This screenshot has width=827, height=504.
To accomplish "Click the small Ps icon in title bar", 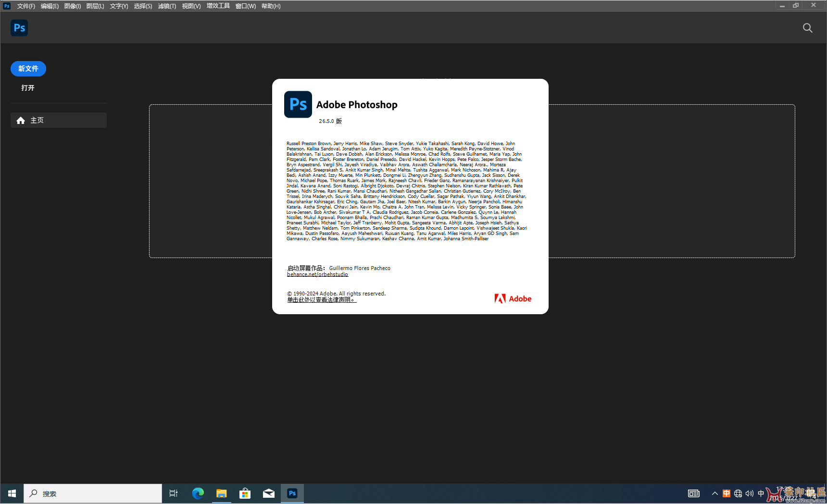I will 7,6.
